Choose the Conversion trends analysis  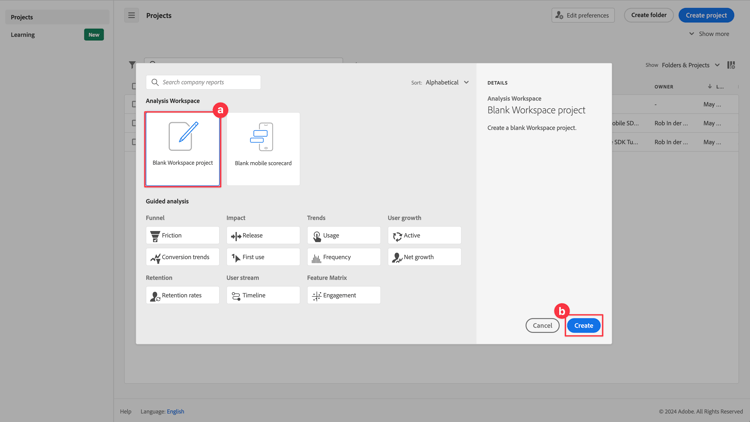(x=182, y=257)
